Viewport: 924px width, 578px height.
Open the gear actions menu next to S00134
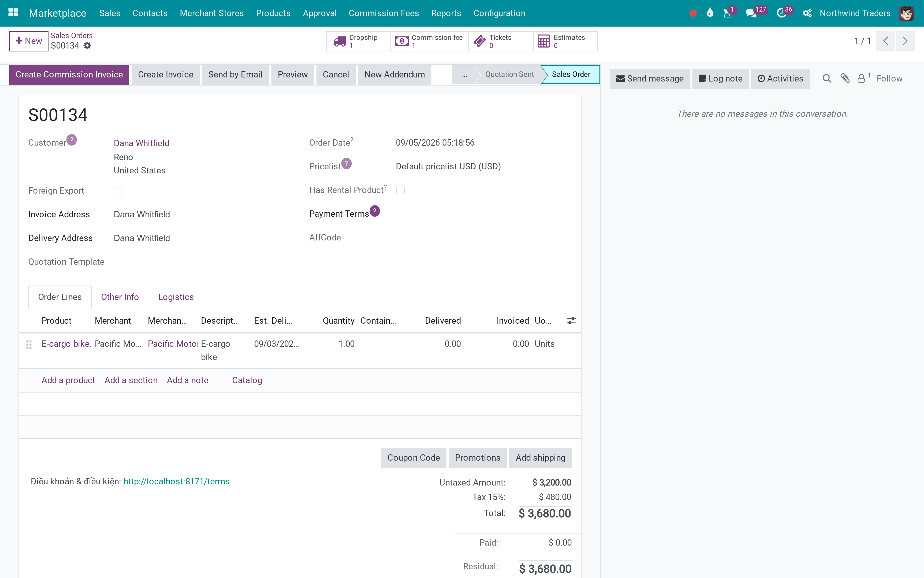click(x=87, y=45)
